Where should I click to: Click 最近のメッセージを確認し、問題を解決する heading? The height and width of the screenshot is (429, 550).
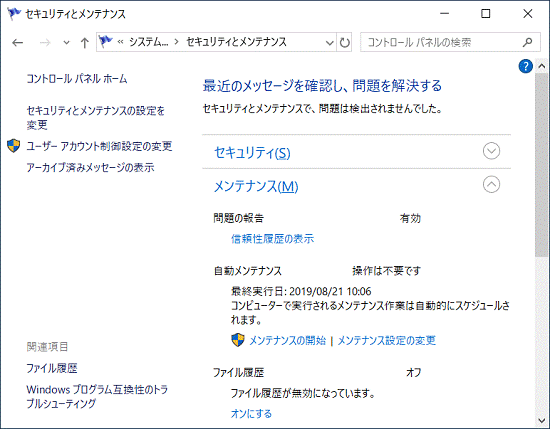click(322, 86)
